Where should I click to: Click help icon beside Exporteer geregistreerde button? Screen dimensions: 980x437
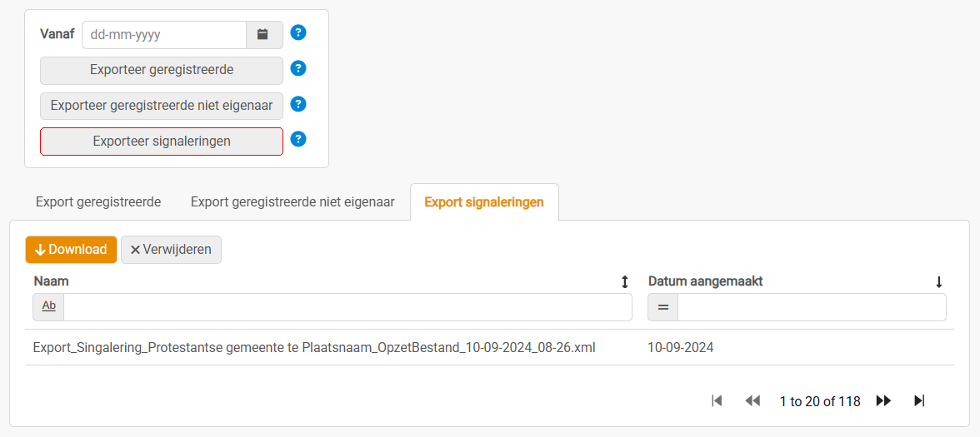click(298, 68)
